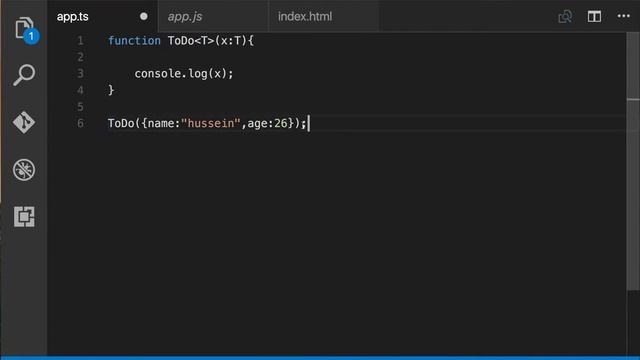This screenshot has width=640, height=360.
Task: Click line number 5 in the gutter
Action: [80, 107]
